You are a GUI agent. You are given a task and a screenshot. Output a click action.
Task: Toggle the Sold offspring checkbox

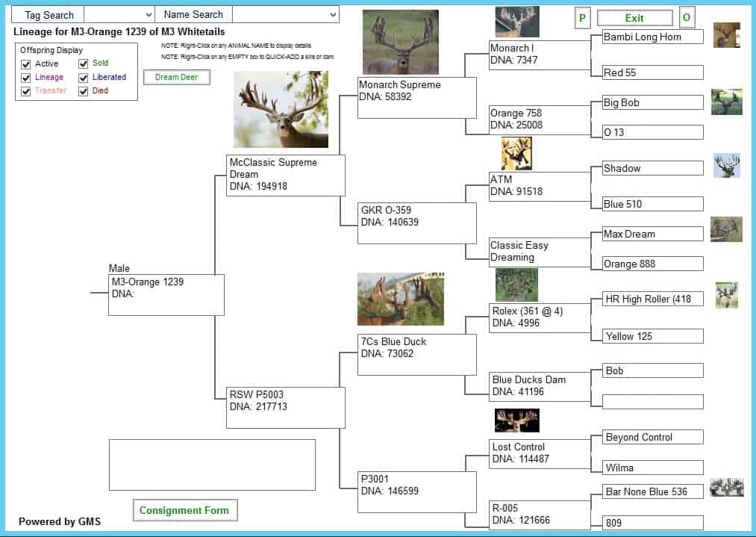coord(84,64)
